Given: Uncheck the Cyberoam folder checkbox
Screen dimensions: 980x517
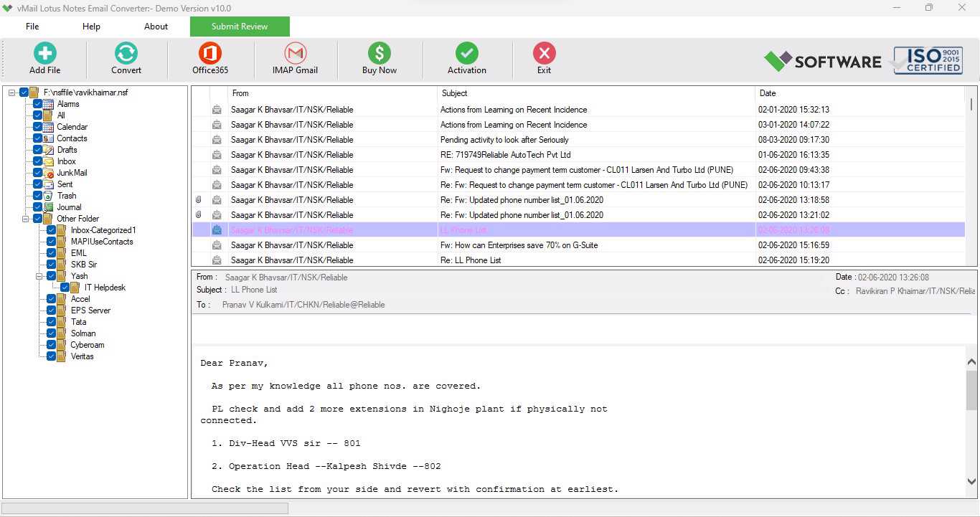Looking at the screenshot, I should (52, 345).
